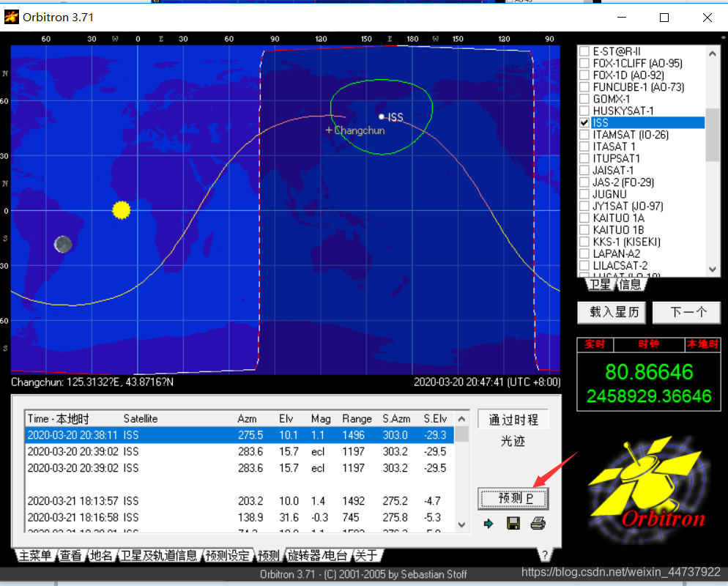Click the Changchun location cross marker
The width and height of the screenshot is (728, 586).
[329, 130]
